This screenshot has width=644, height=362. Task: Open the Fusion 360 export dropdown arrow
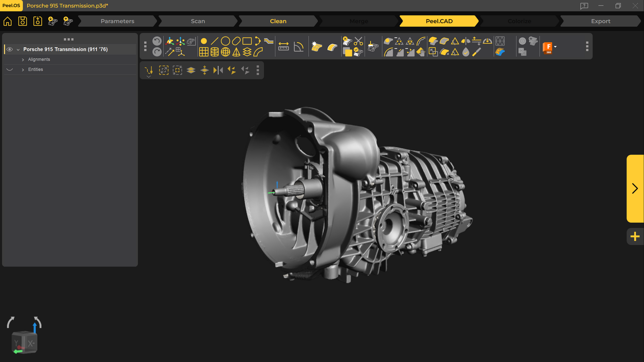tap(555, 47)
